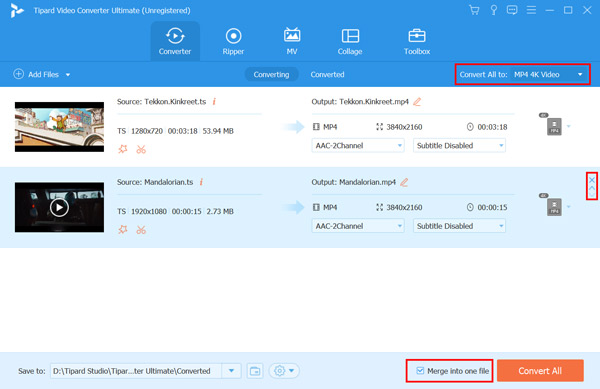Click the Tipard app logo
Image resolution: width=600 pixels, height=389 pixels.
(16, 10)
